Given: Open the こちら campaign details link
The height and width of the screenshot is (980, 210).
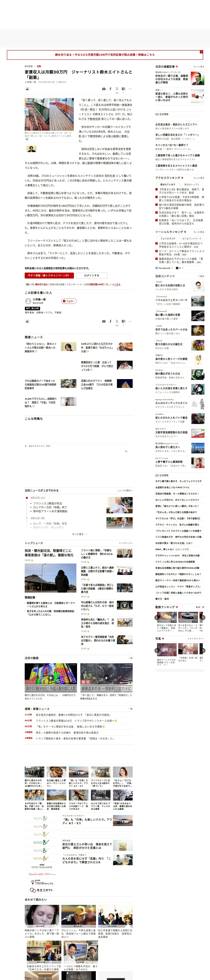Looking at the screenshot, I should pyautogui.click(x=117, y=284).
